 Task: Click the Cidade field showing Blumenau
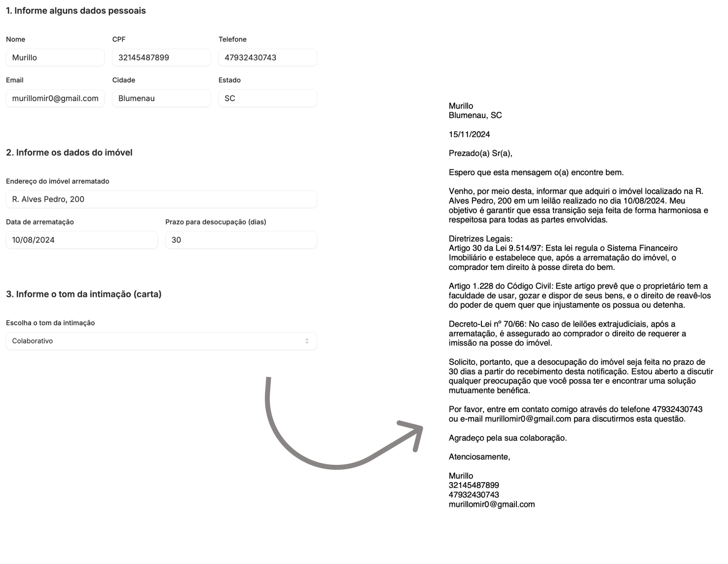pyautogui.click(x=161, y=98)
